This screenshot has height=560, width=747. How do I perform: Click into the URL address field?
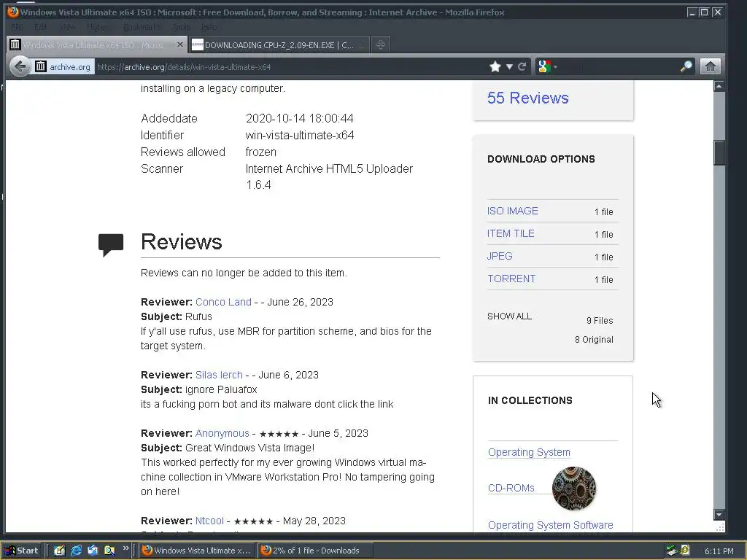click(x=290, y=66)
